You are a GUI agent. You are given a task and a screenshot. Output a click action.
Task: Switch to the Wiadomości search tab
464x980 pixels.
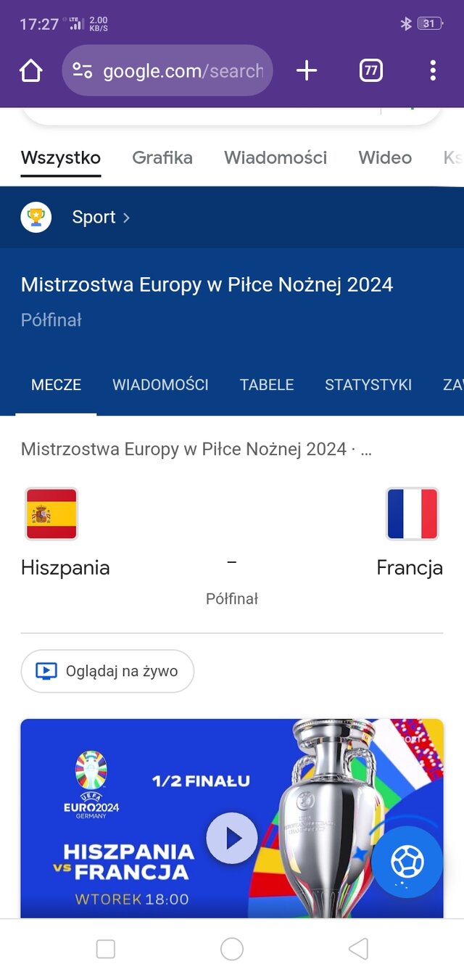coord(275,157)
